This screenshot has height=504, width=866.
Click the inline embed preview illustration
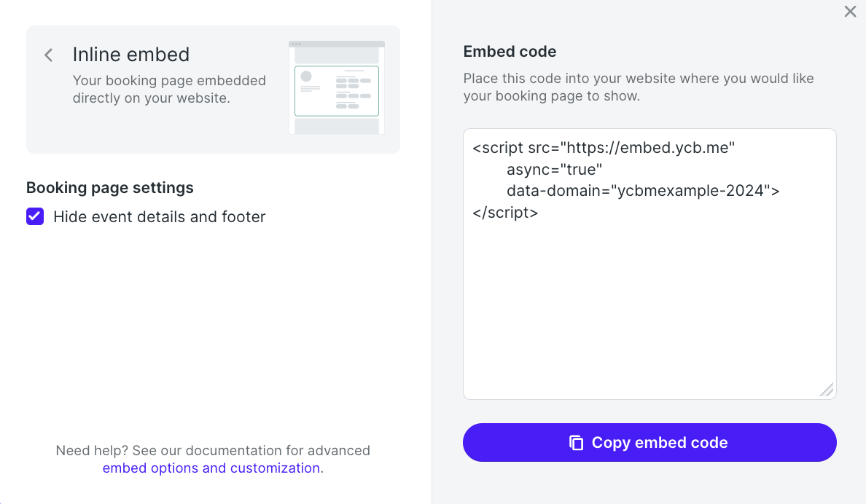tap(337, 88)
